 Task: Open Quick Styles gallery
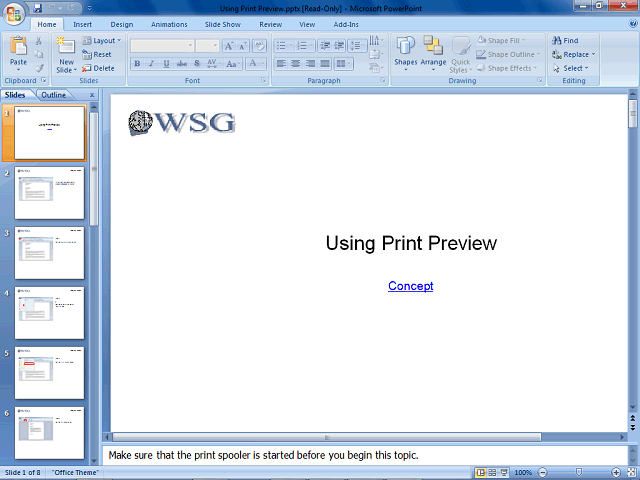[x=461, y=54]
